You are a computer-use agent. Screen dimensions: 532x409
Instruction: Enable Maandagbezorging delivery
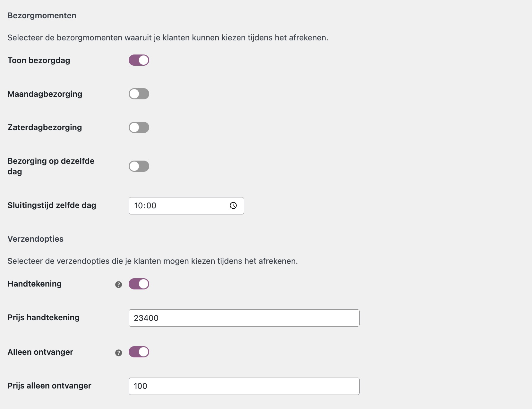pos(139,94)
